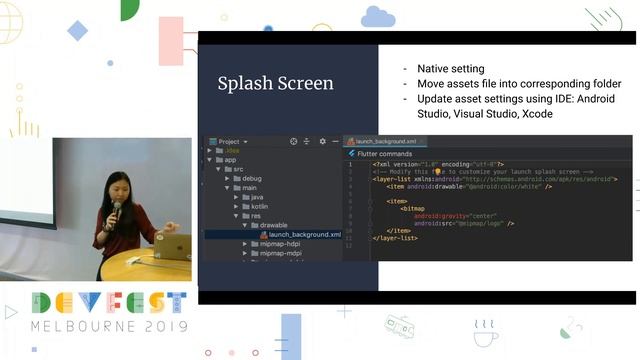Select the mipmap-hdpi folder name
This screenshot has height=360, width=640.
point(280,244)
